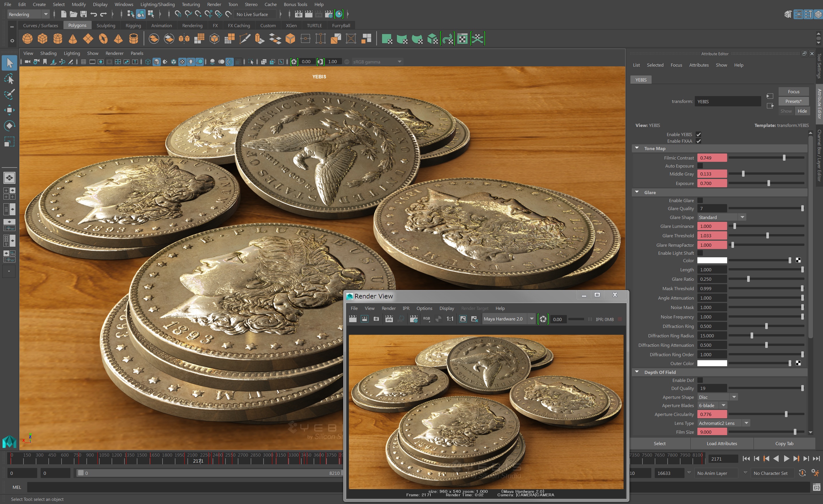Open the Lighting/Shading menu
The width and height of the screenshot is (823, 504).
pos(157,4)
